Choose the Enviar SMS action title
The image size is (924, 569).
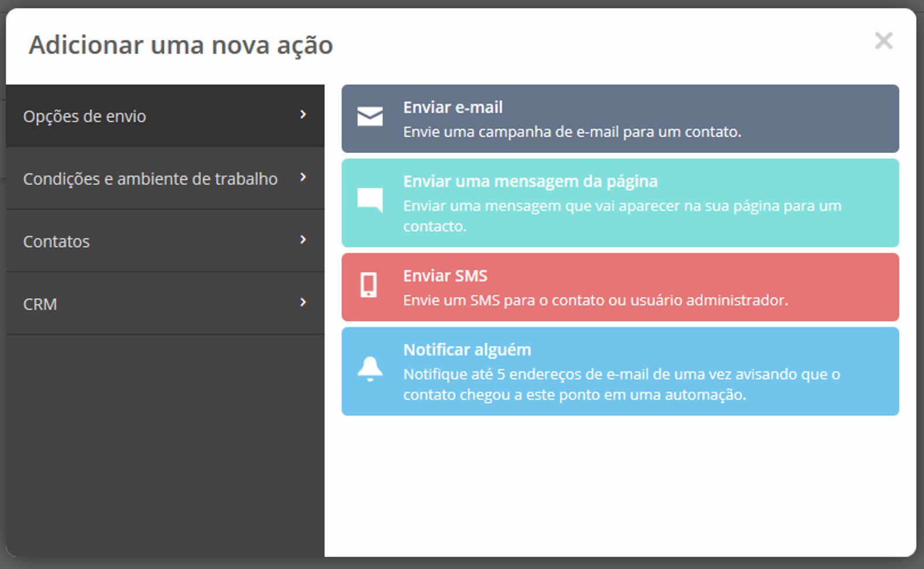(x=445, y=276)
